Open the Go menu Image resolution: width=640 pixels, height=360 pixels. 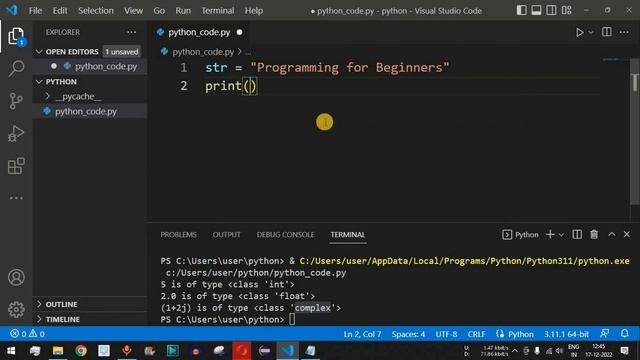tap(159, 11)
